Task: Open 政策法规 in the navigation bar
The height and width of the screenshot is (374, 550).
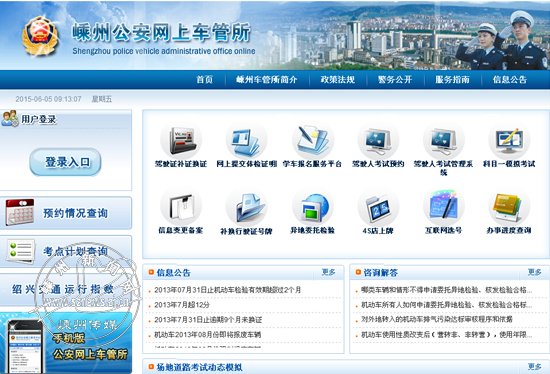Action: (x=337, y=80)
